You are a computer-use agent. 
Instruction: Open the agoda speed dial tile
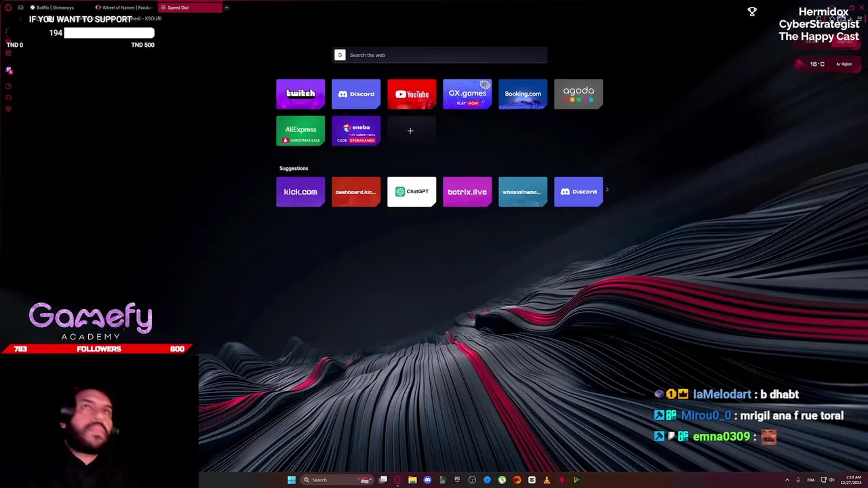coord(578,94)
